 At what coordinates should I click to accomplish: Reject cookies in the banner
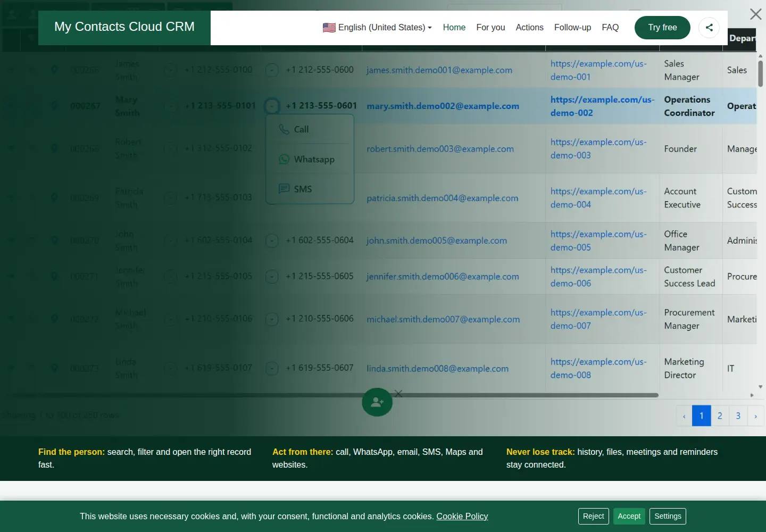[x=593, y=516]
